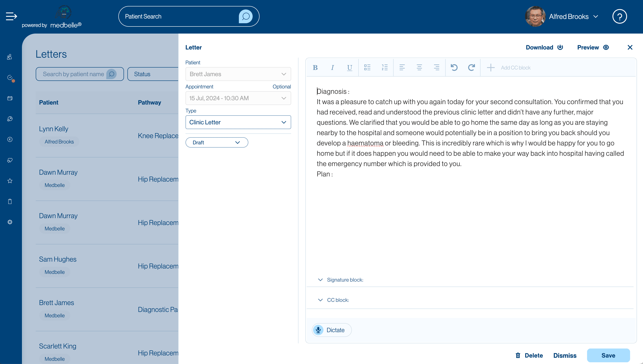Open the Sam Hughes letter row
This screenshot has height=364, width=643.
pyautogui.click(x=107, y=266)
